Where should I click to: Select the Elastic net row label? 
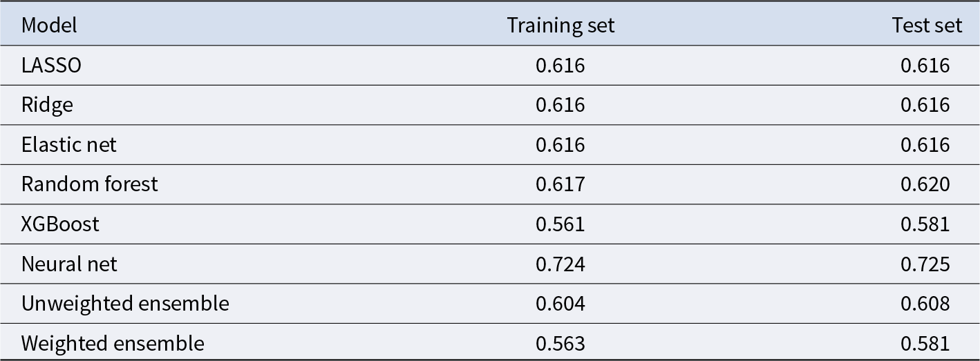[x=69, y=145]
